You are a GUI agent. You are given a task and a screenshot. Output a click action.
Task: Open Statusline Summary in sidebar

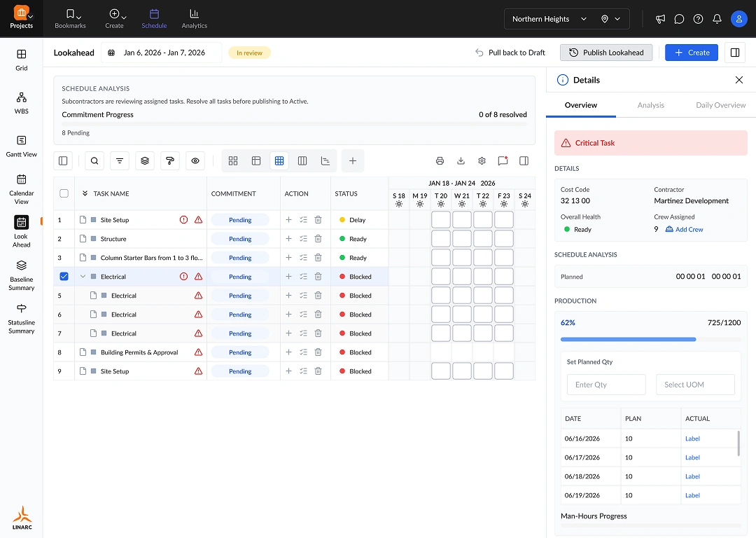21,319
